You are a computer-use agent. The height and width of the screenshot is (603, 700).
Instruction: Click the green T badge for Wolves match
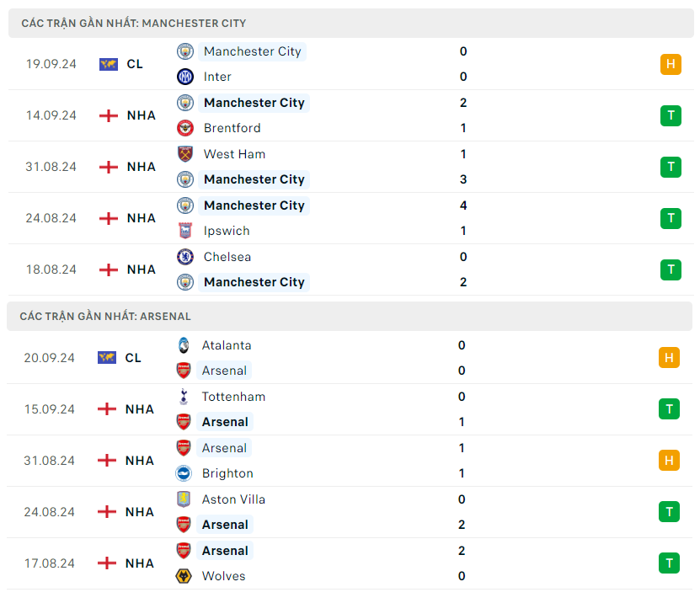(669, 563)
